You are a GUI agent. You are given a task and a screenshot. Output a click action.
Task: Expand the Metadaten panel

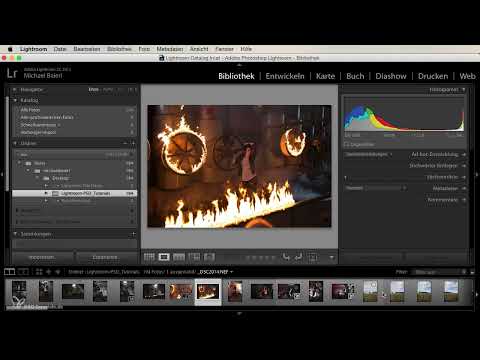(x=464, y=188)
